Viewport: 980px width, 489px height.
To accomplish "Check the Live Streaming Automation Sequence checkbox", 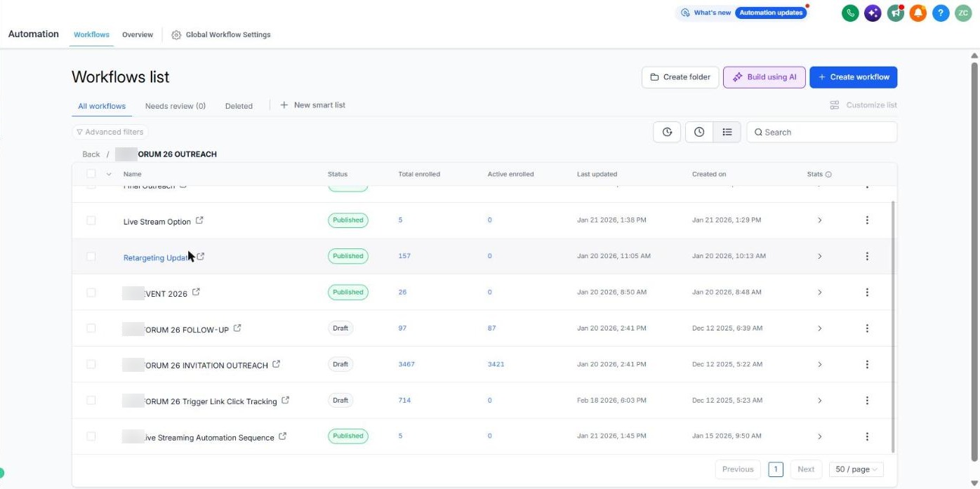I will click(91, 436).
